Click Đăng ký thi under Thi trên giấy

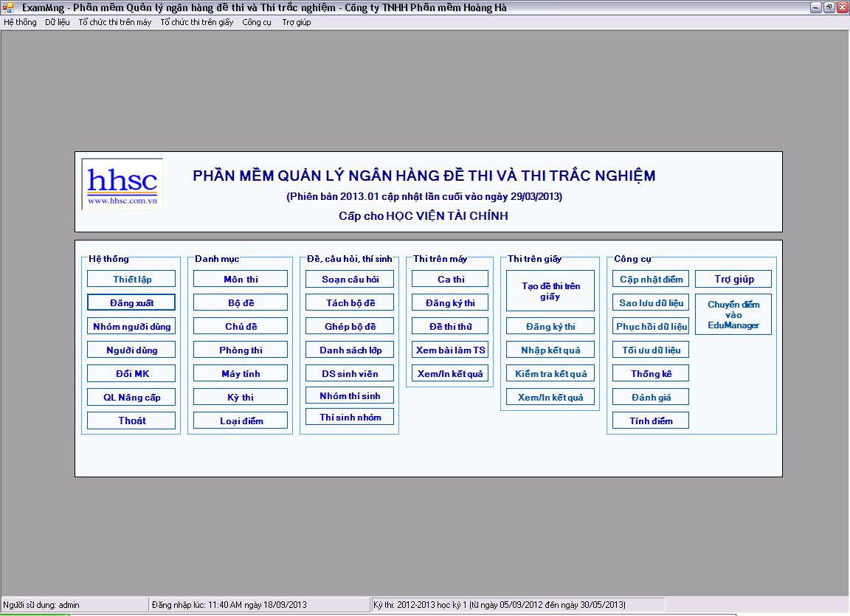(x=550, y=326)
